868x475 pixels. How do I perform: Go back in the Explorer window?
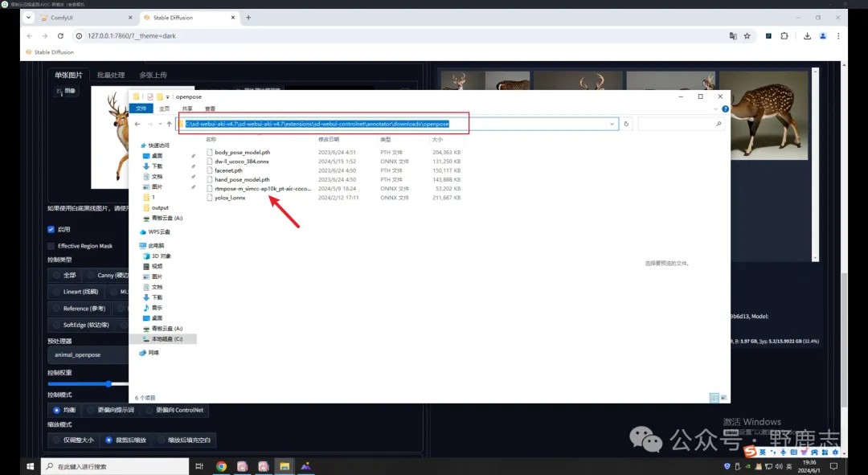137,124
